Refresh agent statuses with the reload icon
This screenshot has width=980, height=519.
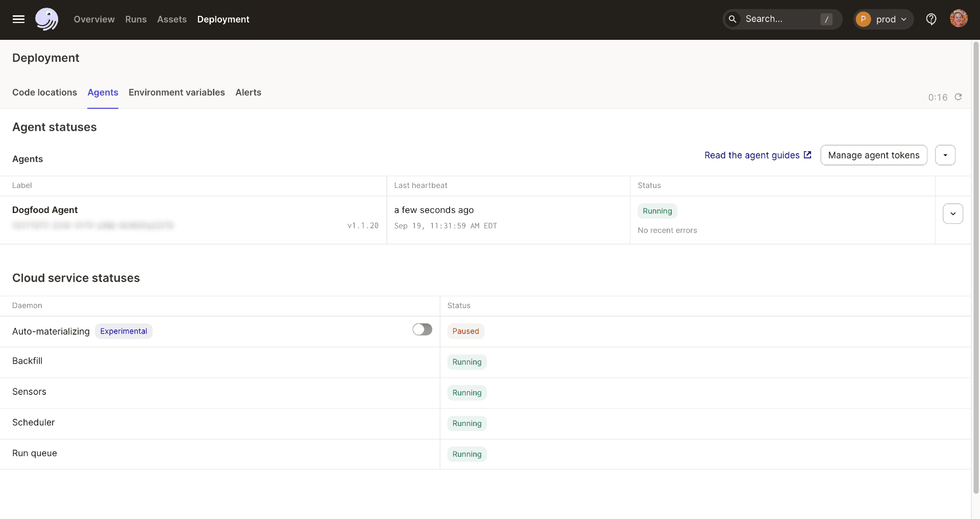pos(958,97)
